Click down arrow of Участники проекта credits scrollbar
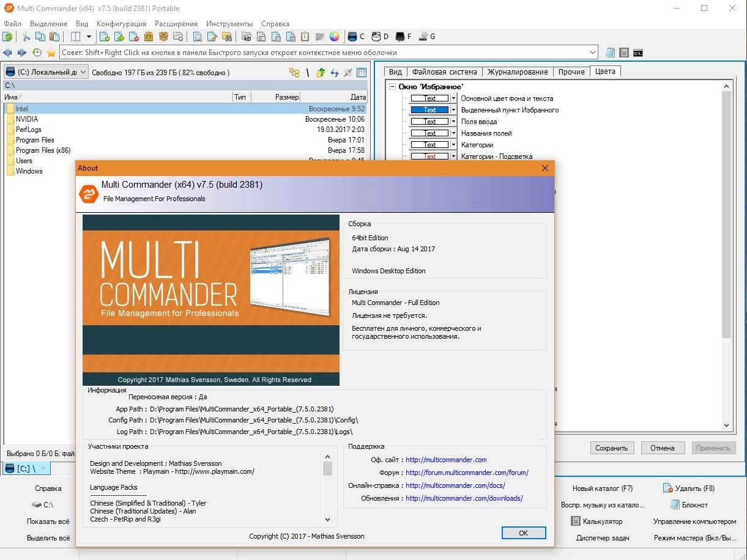Image resolution: width=747 pixels, height=560 pixels. [327, 520]
